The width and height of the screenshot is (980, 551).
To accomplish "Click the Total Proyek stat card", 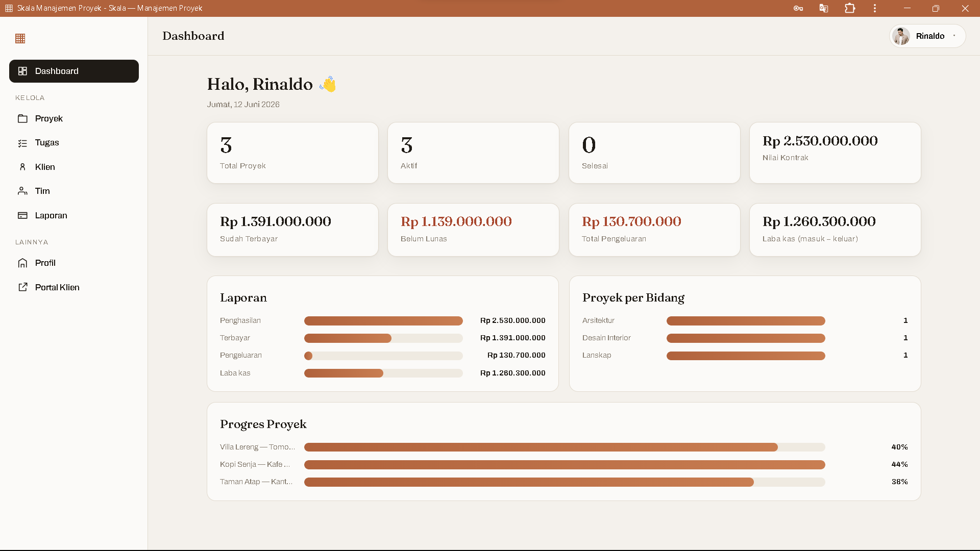I will 292,153.
